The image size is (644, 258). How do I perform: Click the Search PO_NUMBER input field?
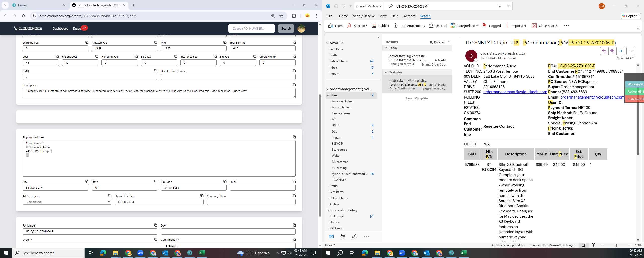click(x=252, y=28)
